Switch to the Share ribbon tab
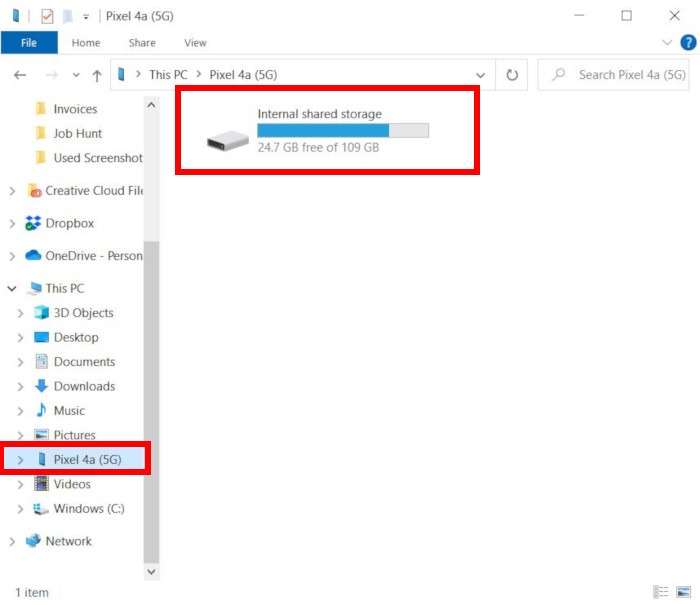Screen dimensions: 700x605 point(142,43)
